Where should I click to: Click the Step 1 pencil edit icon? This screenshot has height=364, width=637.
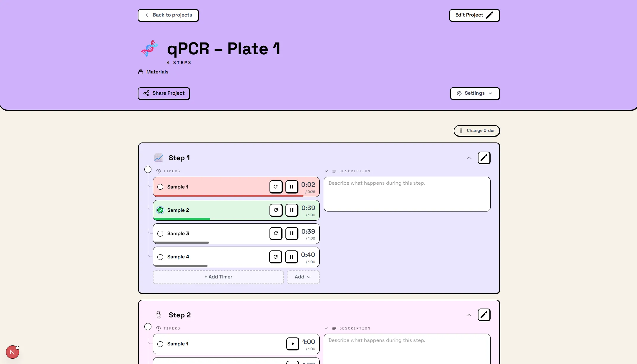pos(484,158)
